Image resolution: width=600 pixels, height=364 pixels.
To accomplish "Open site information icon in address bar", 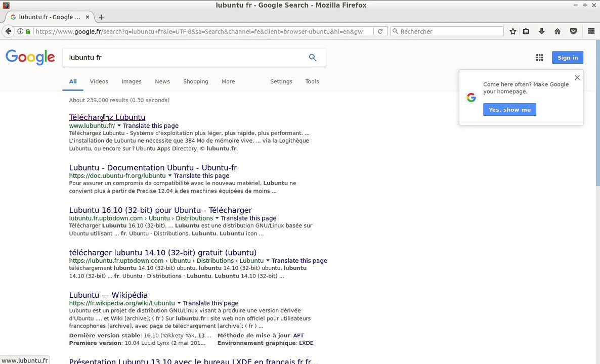I will click(x=20, y=31).
